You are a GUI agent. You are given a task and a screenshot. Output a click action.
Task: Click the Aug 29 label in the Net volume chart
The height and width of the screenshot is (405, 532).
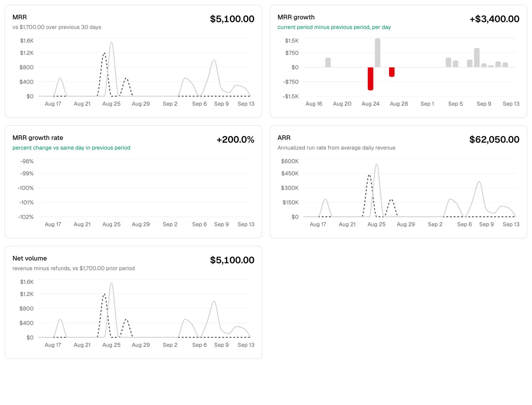pos(141,345)
